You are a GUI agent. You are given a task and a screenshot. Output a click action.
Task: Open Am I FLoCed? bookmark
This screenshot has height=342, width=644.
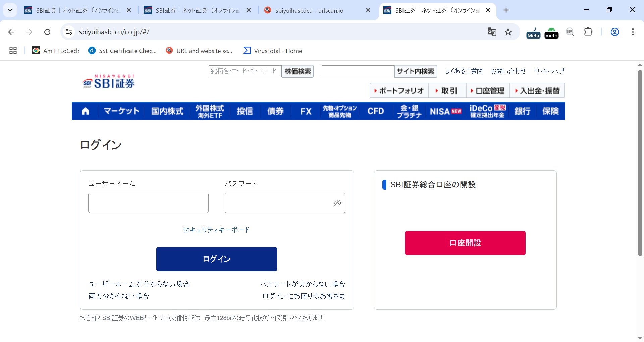(56, 51)
